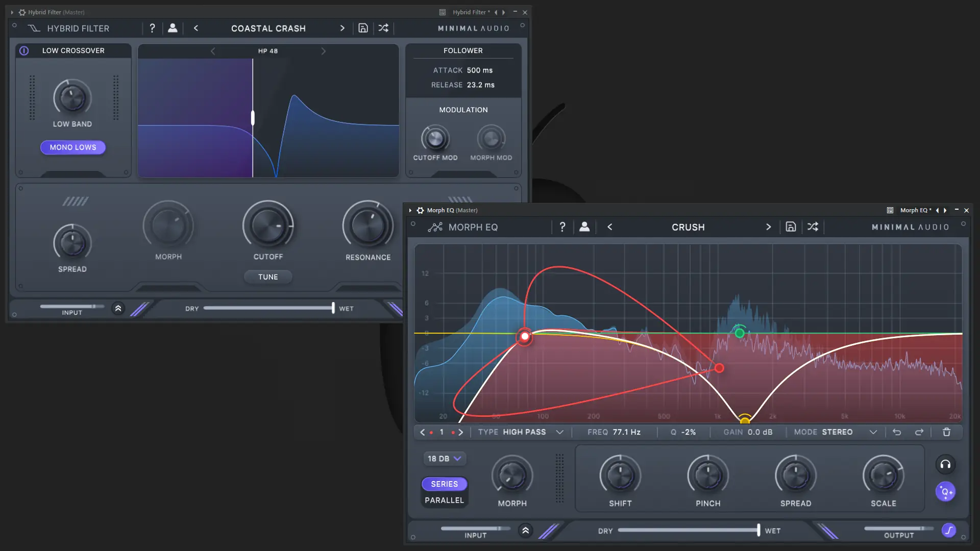
Task: Randomize the Hybrid Filter preset
Action: tap(383, 28)
